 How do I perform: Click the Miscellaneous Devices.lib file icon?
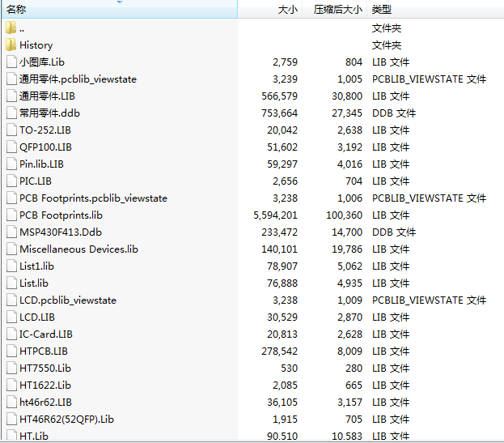(11, 249)
